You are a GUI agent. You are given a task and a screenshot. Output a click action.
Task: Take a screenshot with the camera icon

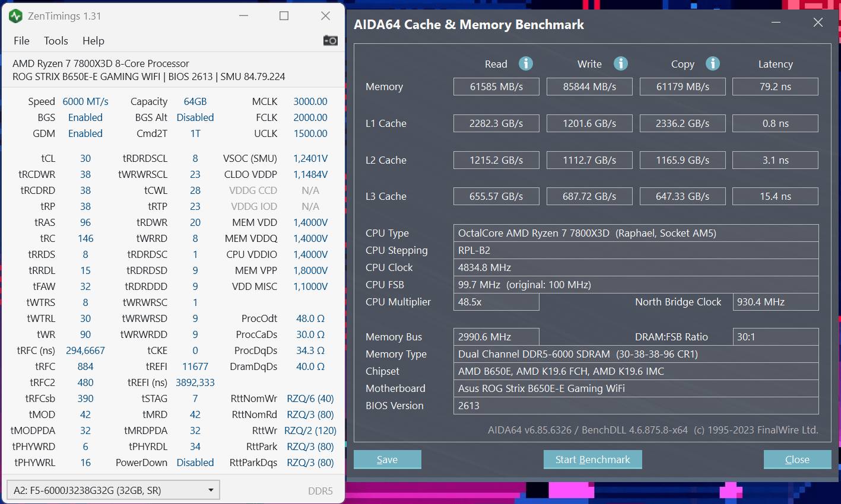click(x=331, y=40)
